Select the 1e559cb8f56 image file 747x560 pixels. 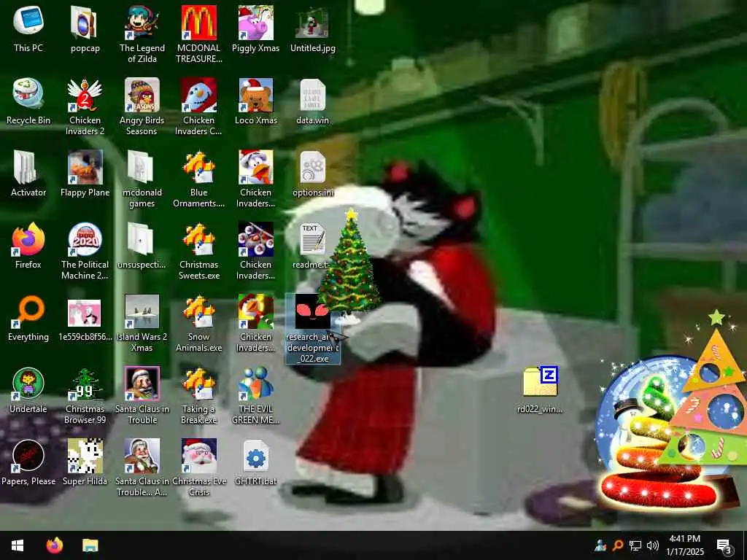pos(85,318)
